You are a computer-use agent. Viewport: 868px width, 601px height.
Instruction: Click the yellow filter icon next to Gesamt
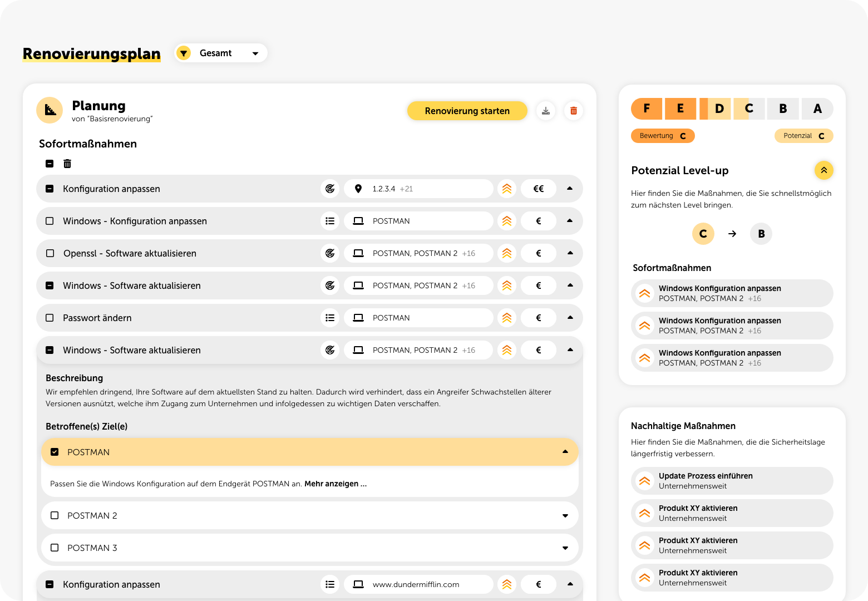tap(184, 53)
